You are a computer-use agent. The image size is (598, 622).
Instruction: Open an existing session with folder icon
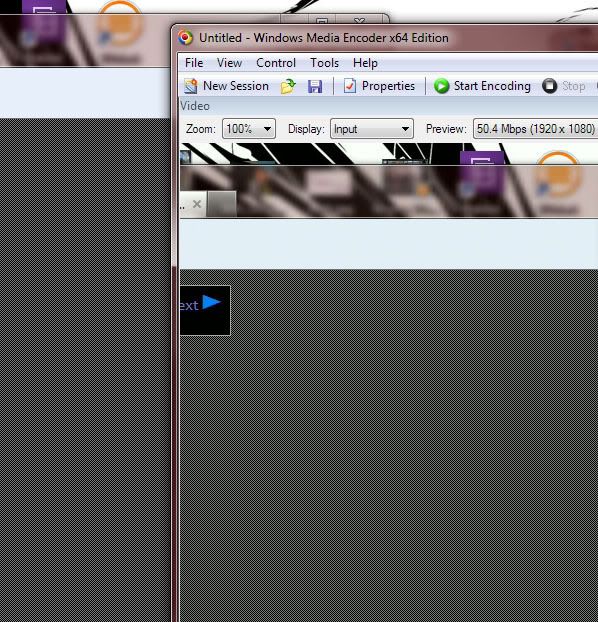288,86
